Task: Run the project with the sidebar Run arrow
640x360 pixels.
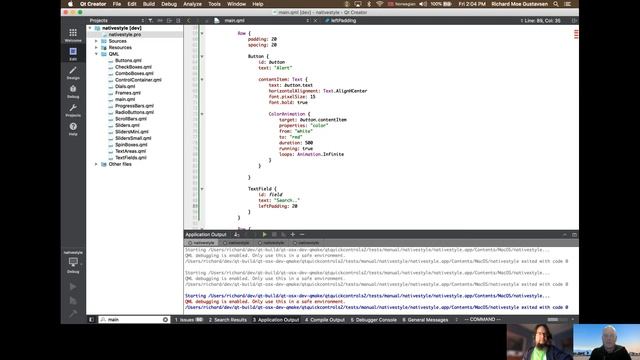Action: coord(73,287)
